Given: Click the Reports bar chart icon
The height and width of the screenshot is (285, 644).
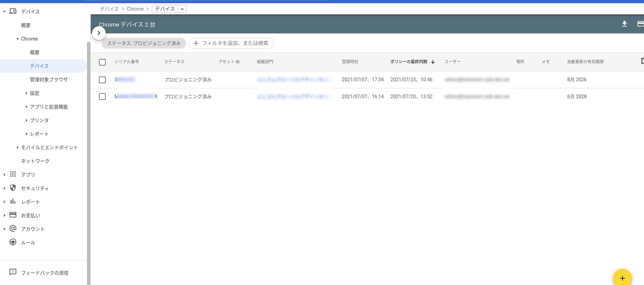Looking at the screenshot, I should pyautogui.click(x=13, y=201).
